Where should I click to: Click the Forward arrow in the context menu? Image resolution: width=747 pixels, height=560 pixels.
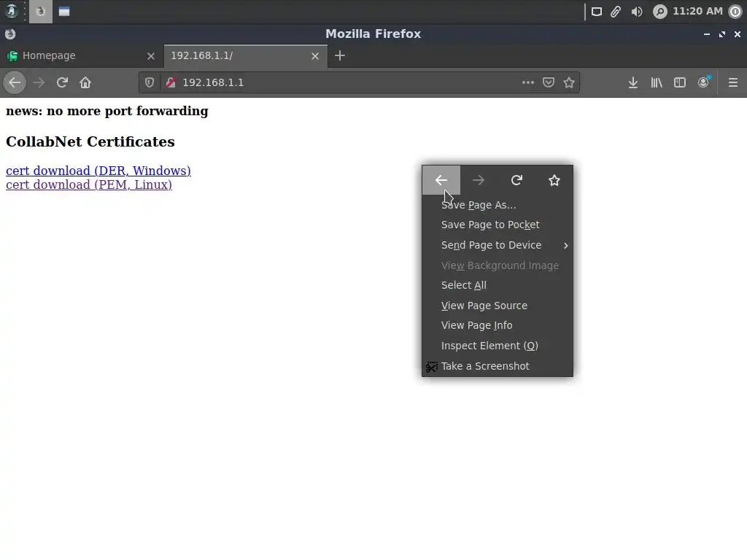pyautogui.click(x=479, y=180)
